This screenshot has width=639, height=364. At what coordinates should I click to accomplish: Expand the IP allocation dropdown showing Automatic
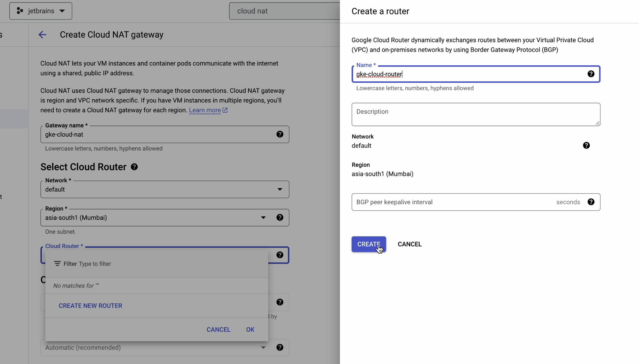[x=263, y=347]
